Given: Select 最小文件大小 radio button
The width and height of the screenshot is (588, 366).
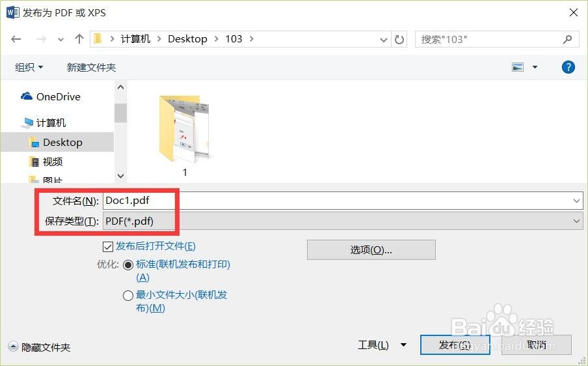Looking at the screenshot, I should [128, 296].
